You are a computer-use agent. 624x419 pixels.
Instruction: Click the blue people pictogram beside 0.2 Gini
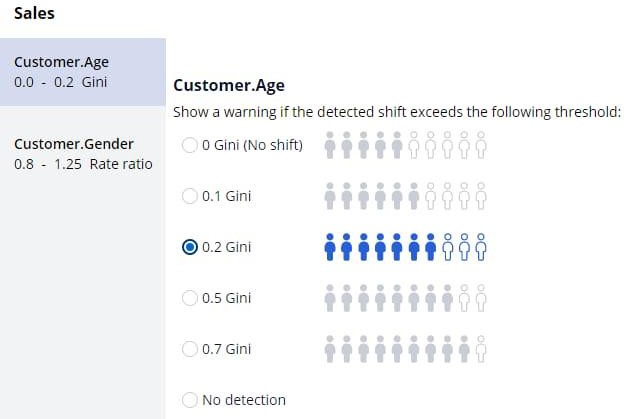(405, 247)
